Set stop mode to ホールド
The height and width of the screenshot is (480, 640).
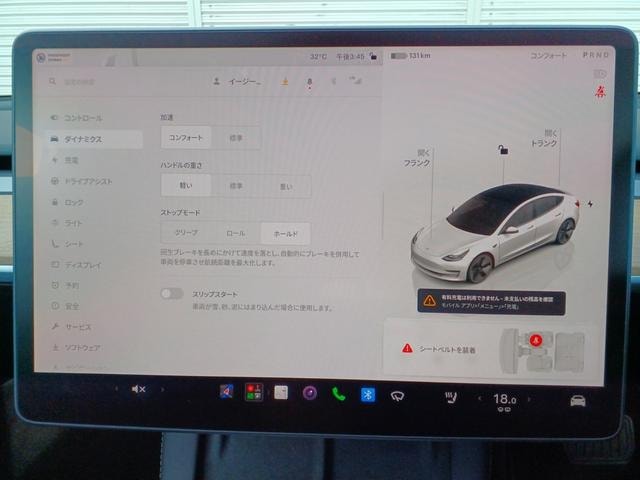tap(286, 234)
